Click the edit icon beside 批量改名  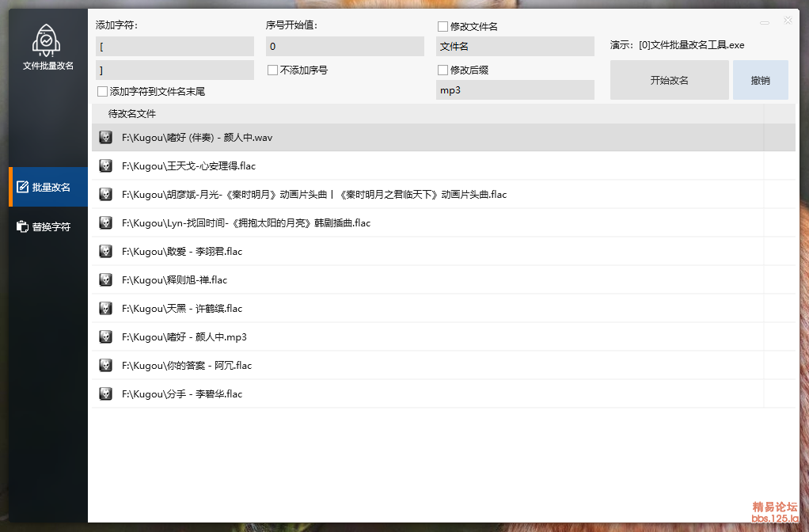click(x=22, y=187)
